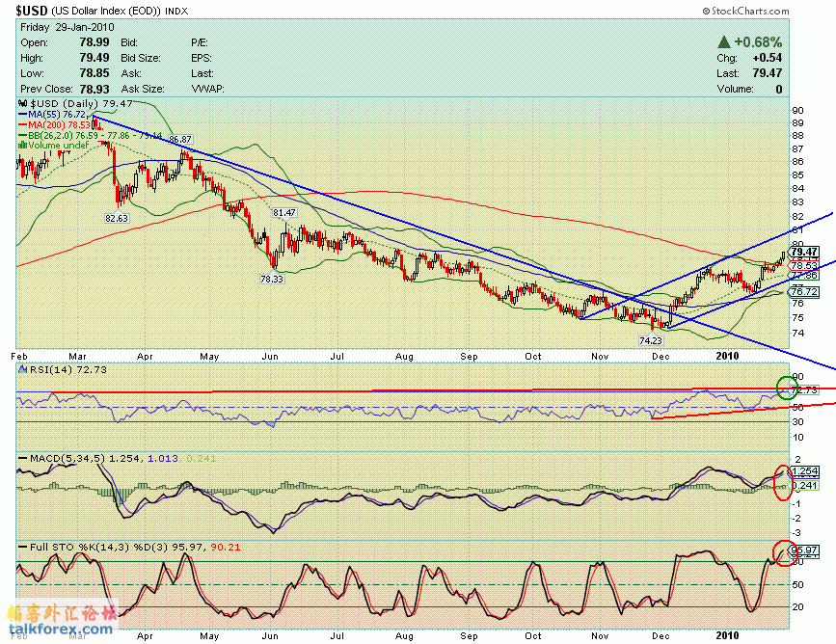Click the $USD ticker symbol in the title
The width and height of the screenshot is (836, 644).
(32, 11)
